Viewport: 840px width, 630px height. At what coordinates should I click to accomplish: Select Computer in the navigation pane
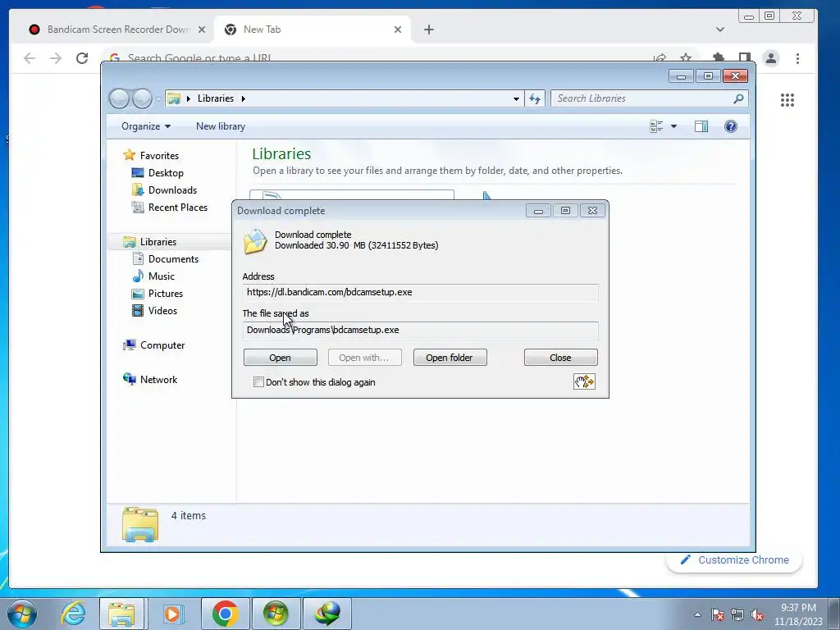pyautogui.click(x=162, y=345)
